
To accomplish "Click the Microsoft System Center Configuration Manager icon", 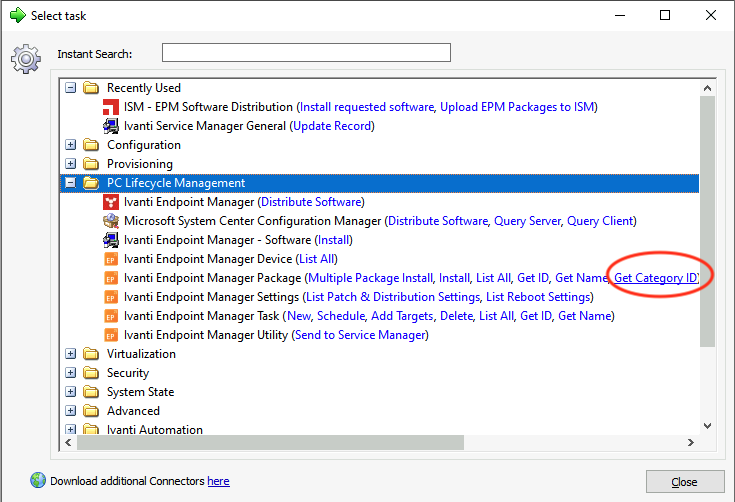I will coord(111,221).
